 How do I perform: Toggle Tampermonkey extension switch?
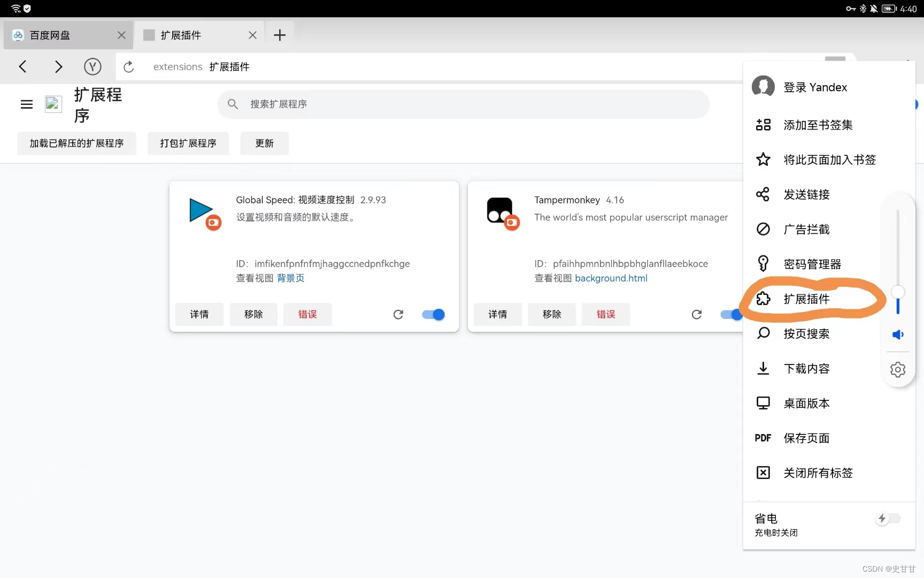click(x=731, y=314)
